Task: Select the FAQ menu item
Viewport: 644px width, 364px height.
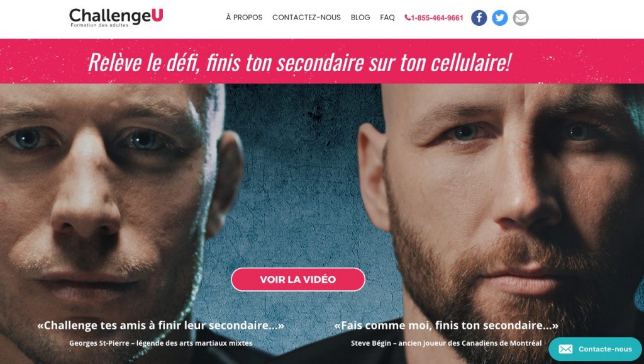Action: [x=387, y=17]
